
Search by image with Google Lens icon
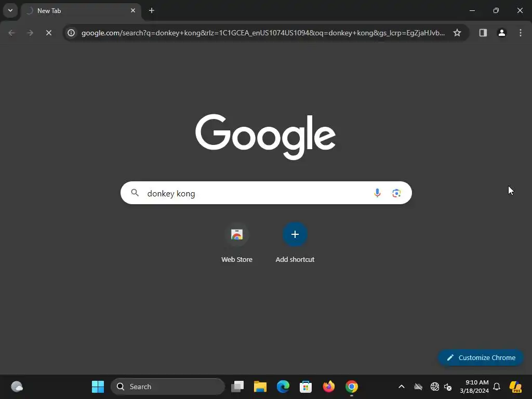coord(396,193)
